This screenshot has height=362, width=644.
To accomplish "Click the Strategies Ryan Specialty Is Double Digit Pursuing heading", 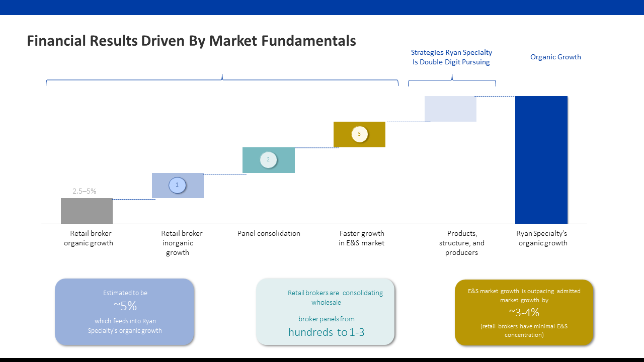I will [x=451, y=57].
